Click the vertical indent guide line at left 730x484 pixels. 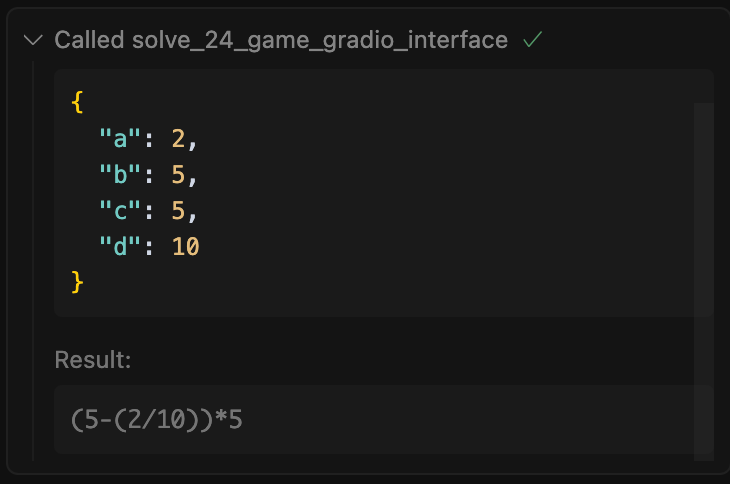point(33,261)
